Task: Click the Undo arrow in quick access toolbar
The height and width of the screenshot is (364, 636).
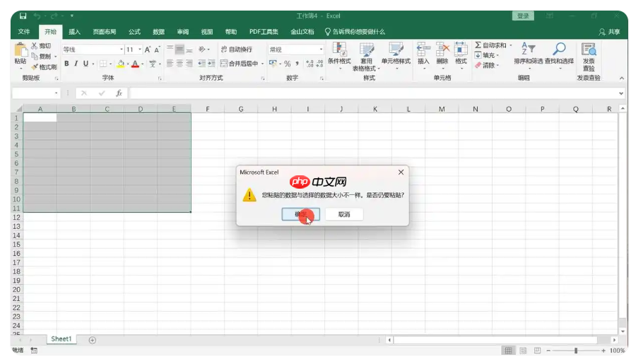Action: tap(37, 16)
